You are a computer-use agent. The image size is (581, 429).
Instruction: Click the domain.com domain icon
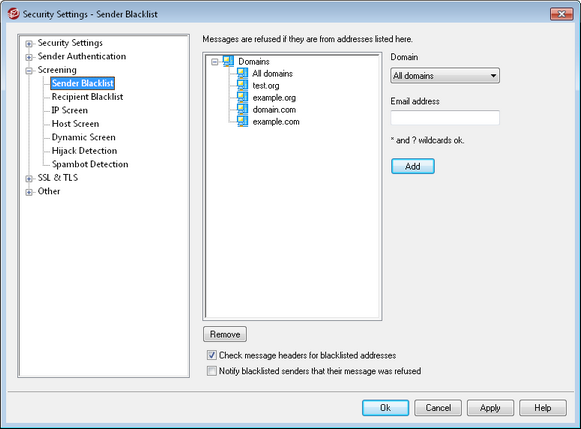242,109
